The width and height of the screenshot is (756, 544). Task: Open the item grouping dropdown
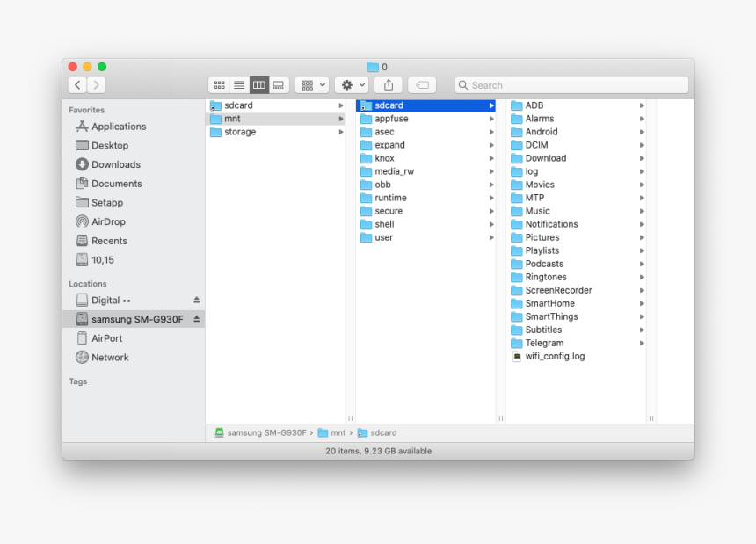312,84
